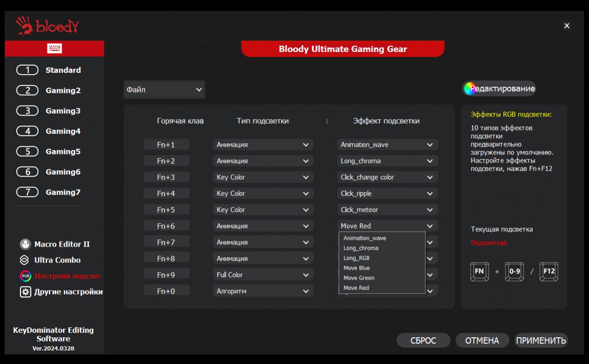This screenshot has height=364, width=589.
Task: Choose Long_RGB in the open effect list
Action: click(x=357, y=258)
